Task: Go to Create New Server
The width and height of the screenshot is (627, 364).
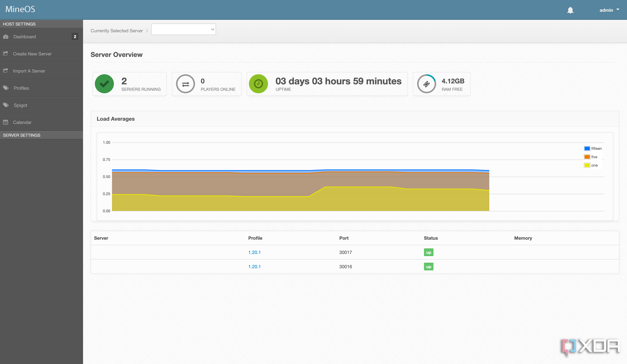Action: pos(41,54)
